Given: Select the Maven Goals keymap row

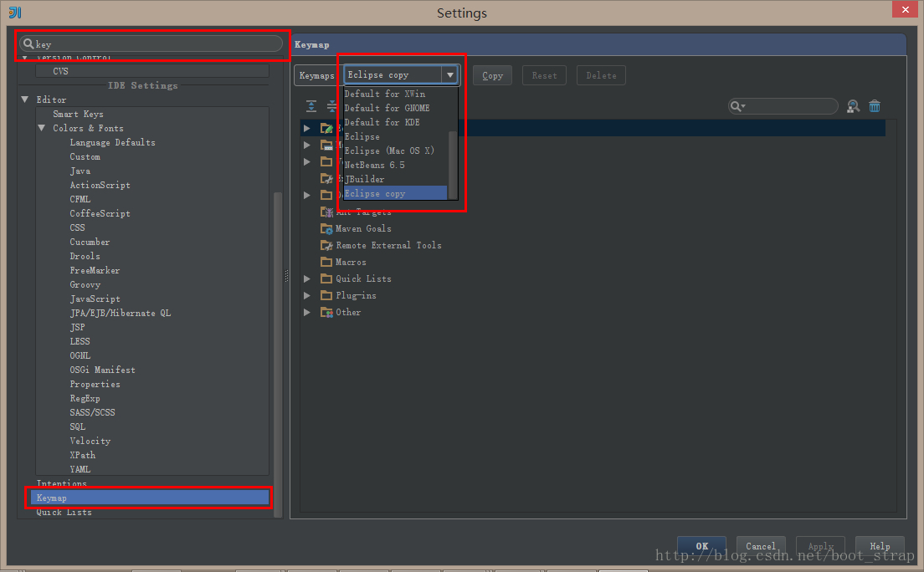Looking at the screenshot, I should coord(363,228).
